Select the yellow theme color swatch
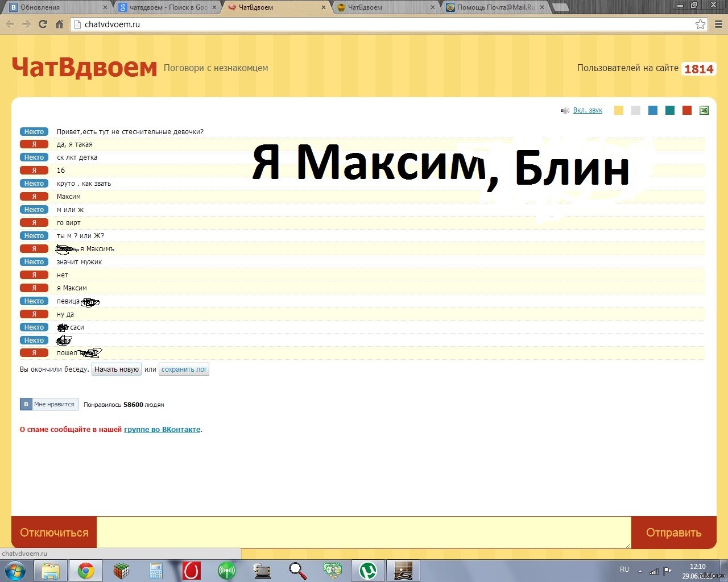 tap(619, 110)
